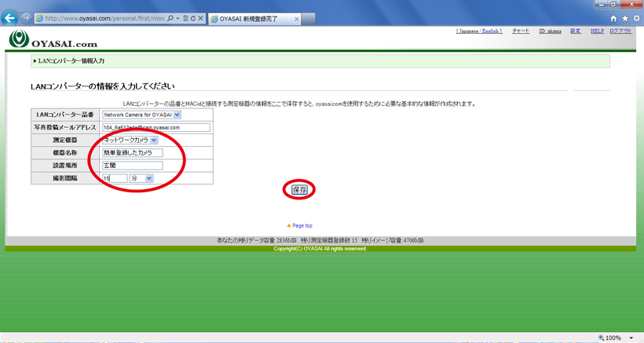
Task: Click the browser Forward arrow button
Action: (26, 18)
